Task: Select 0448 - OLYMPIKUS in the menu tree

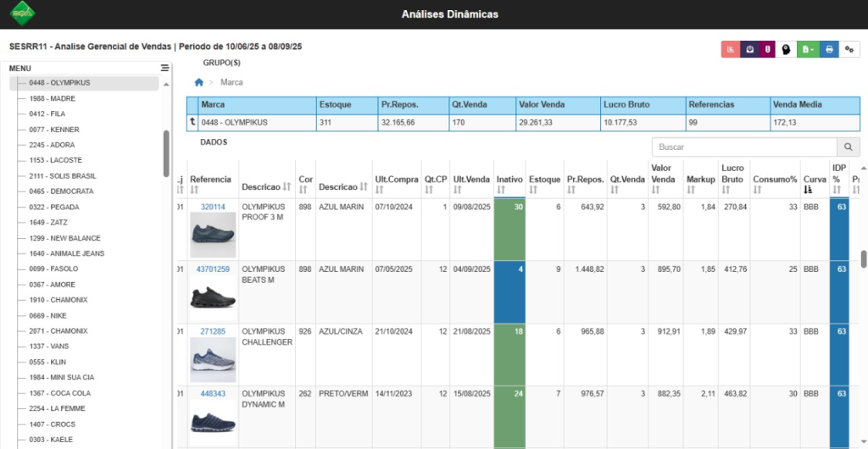Action: click(60, 83)
